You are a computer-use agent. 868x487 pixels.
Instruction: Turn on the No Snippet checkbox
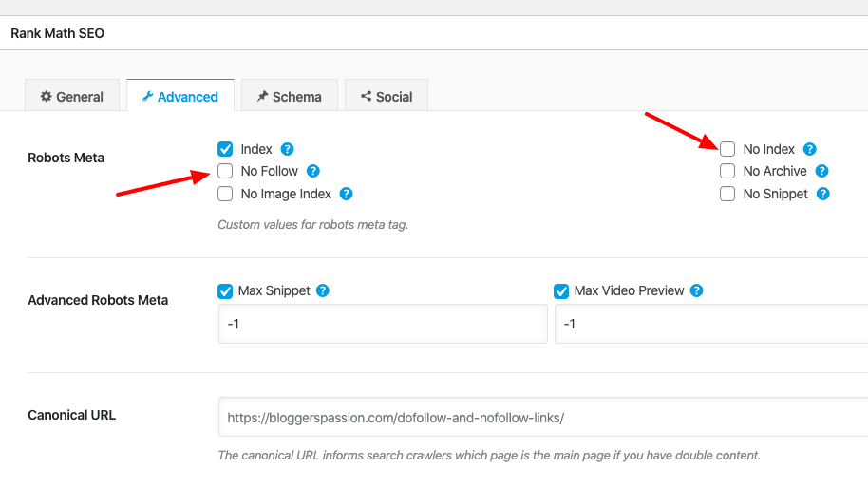pos(727,194)
